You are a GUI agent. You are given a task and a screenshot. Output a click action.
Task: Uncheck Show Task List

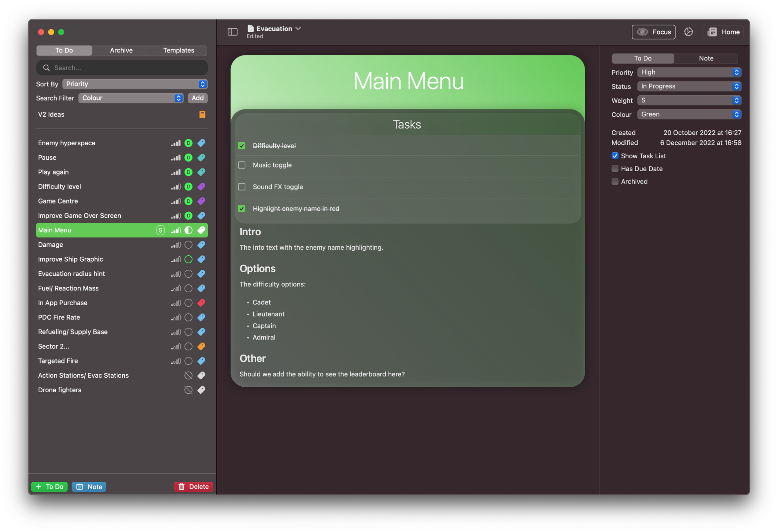pos(615,156)
